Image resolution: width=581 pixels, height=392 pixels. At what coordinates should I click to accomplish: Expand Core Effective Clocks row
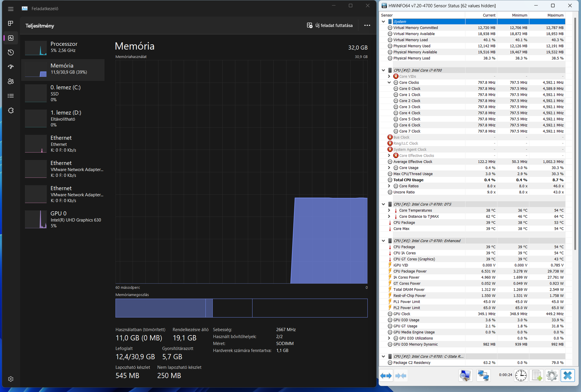(x=389, y=156)
